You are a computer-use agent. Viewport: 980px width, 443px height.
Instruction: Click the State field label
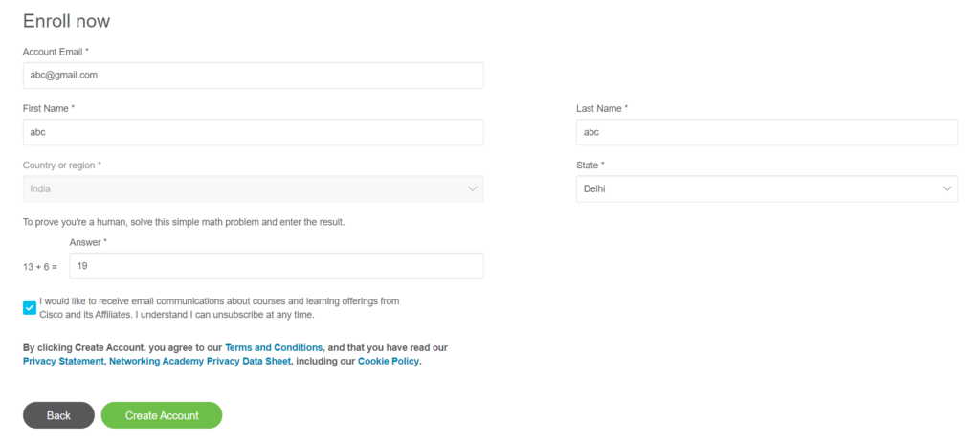click(590, 166)
